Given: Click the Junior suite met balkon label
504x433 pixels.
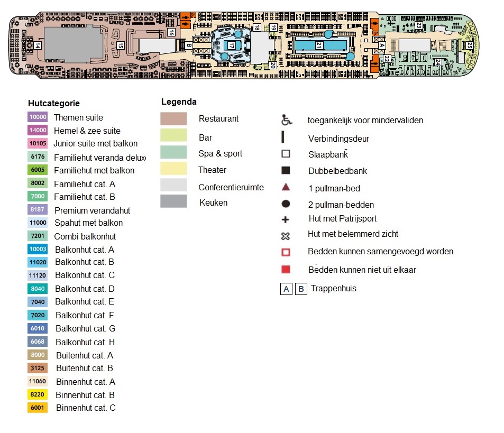Looking at the screenshot, I should [x=95, y=143].
